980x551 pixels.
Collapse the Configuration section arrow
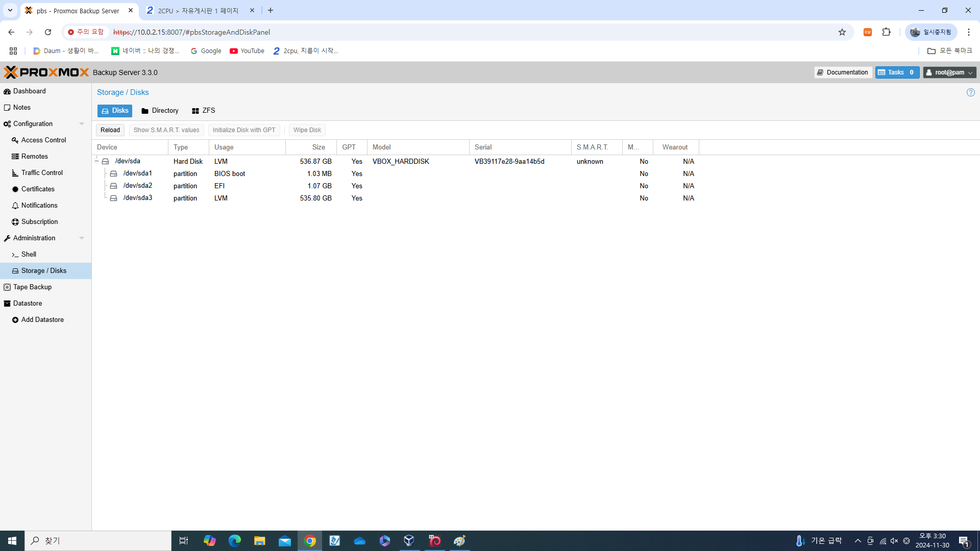tap(82, 124)
